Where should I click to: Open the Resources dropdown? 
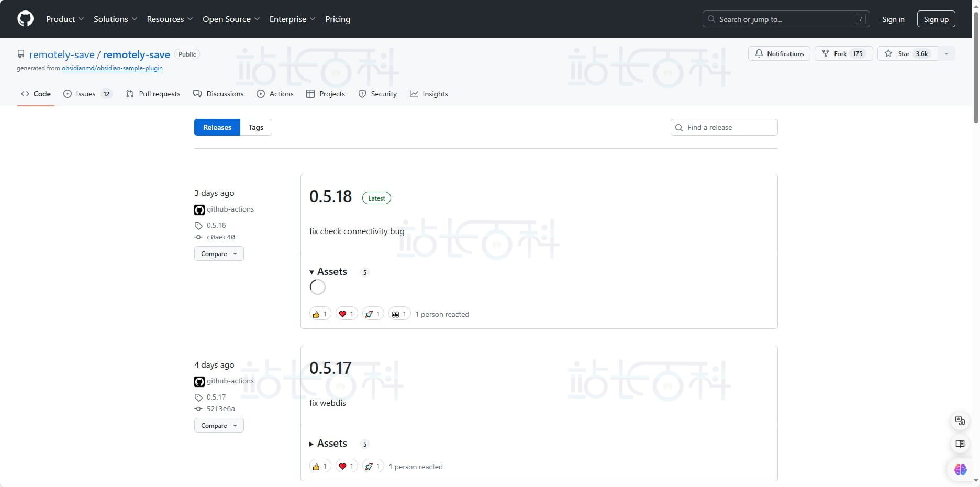click(170, 19)
